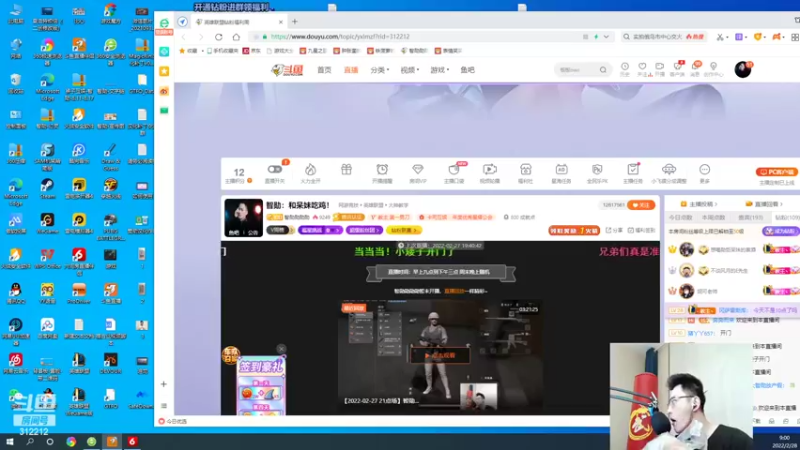The height and width of the screenshot is (450, 800).
Task: Open the gift box icon in the toolbar
Action: pyautogui.click(x=346, y=170)
